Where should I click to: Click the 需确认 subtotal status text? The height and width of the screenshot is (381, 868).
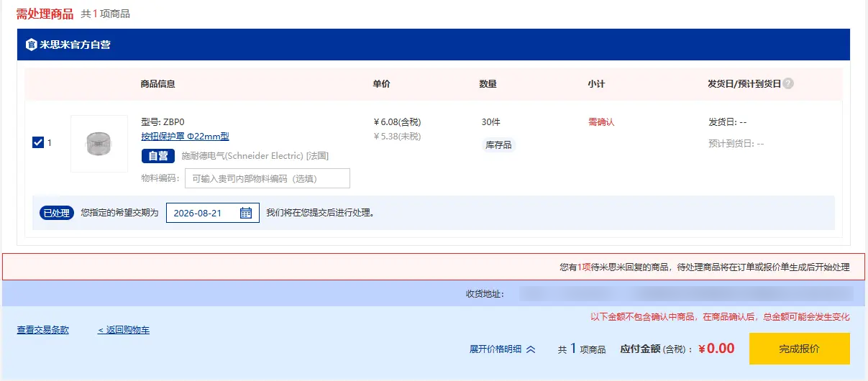pos(601,122)
